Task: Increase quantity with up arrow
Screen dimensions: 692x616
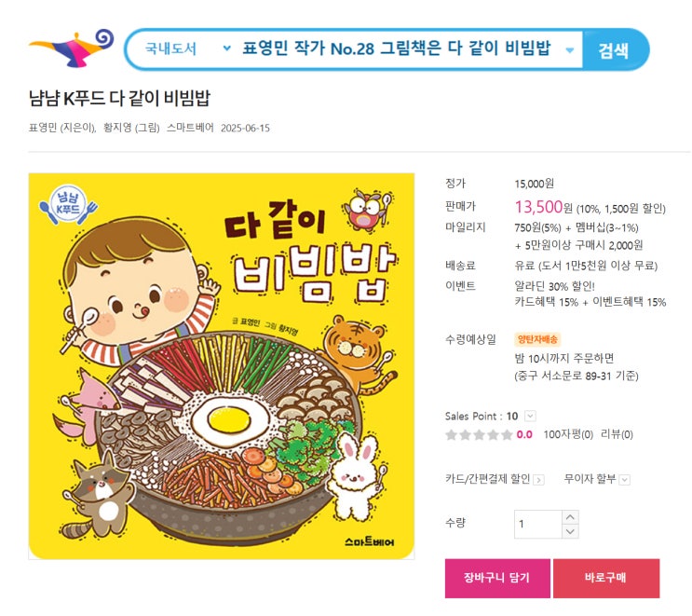Action: 570,517
